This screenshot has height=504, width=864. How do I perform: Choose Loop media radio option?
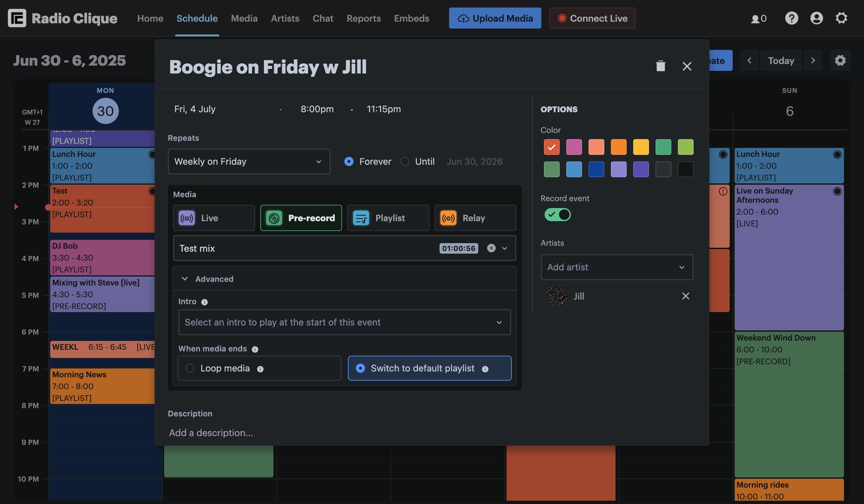(x=260, y=368)
